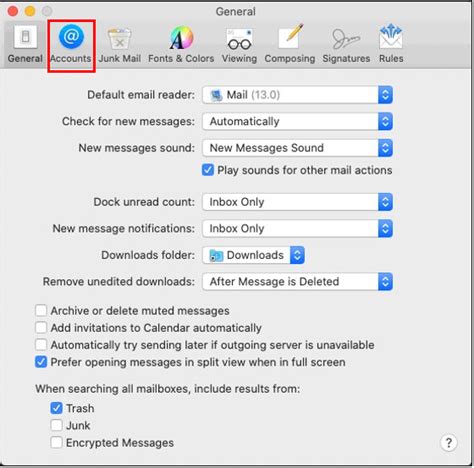Click the "Downloads folder:" label
This screenshot has width=474, height=468.
click(148, 255)
